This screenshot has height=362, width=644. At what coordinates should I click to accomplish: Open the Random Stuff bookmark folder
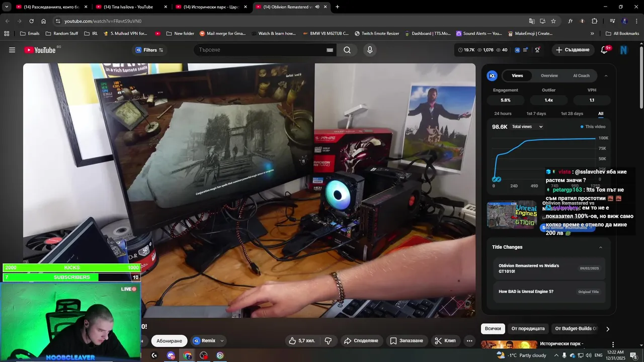(62, 34)
